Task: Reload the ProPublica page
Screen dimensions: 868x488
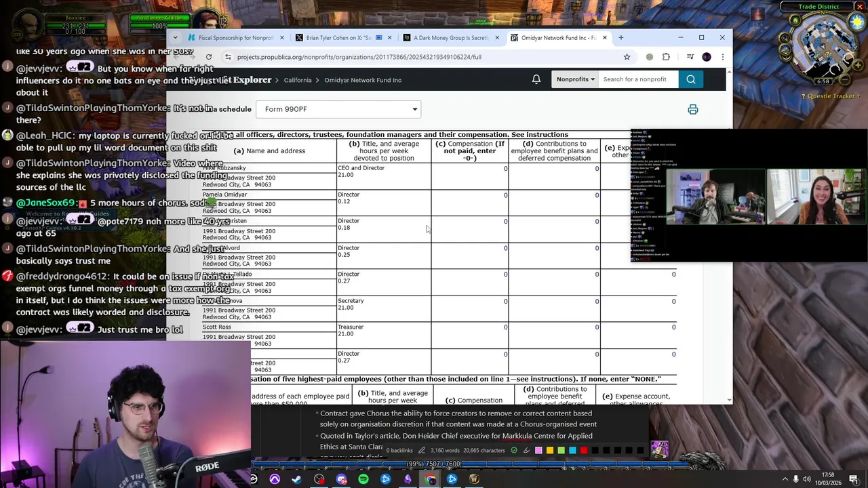Action: pos(209,57)
